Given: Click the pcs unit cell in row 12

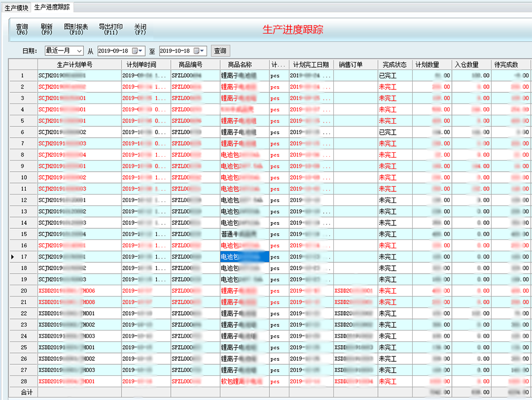Looking at the screenshot, I should pos(279,200).
